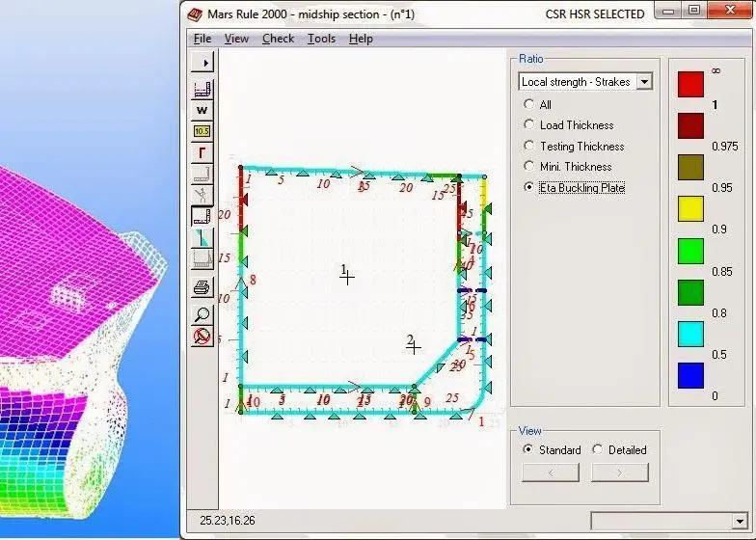Select the 'Load Thickness' radio button
Viewport: 756px width, 540px height.
click(528, 125)
